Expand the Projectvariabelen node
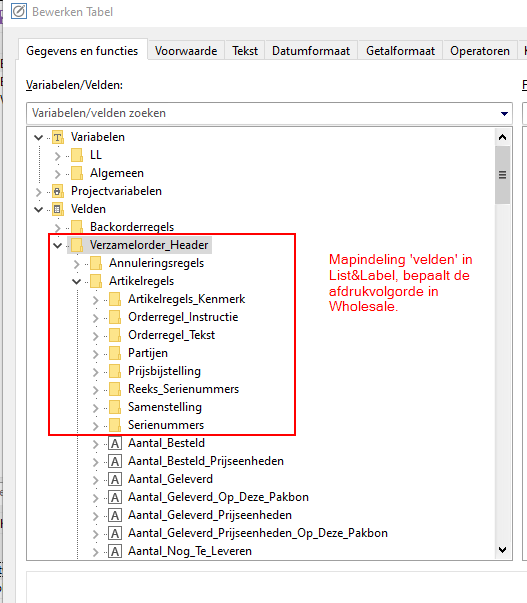Viewport: 527px width, 603px height. (x=38, y=192)
